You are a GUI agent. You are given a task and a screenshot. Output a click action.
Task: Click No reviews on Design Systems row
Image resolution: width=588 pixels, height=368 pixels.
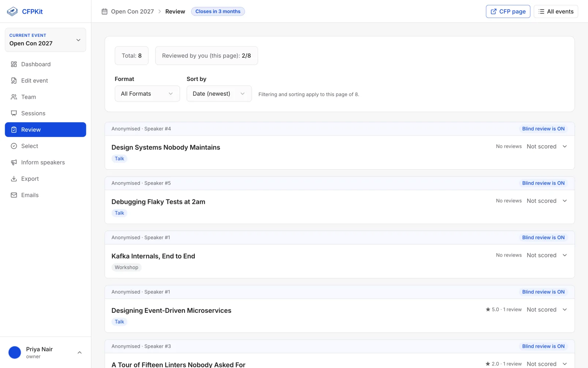pos(509,146)
